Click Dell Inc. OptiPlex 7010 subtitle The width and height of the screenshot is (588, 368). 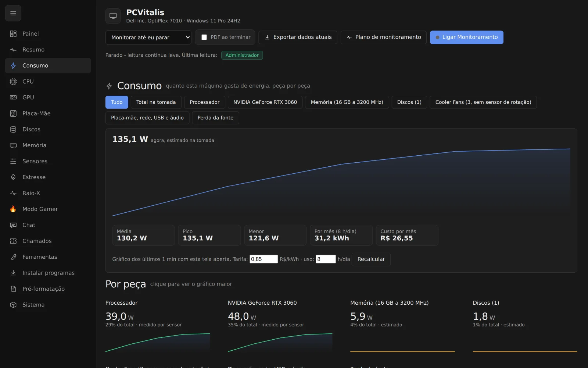point(183,21)
